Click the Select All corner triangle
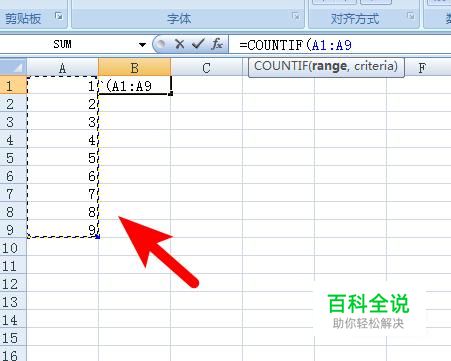Screen dimensions: 451x361 pyautogui.click(x=13, y=67)
